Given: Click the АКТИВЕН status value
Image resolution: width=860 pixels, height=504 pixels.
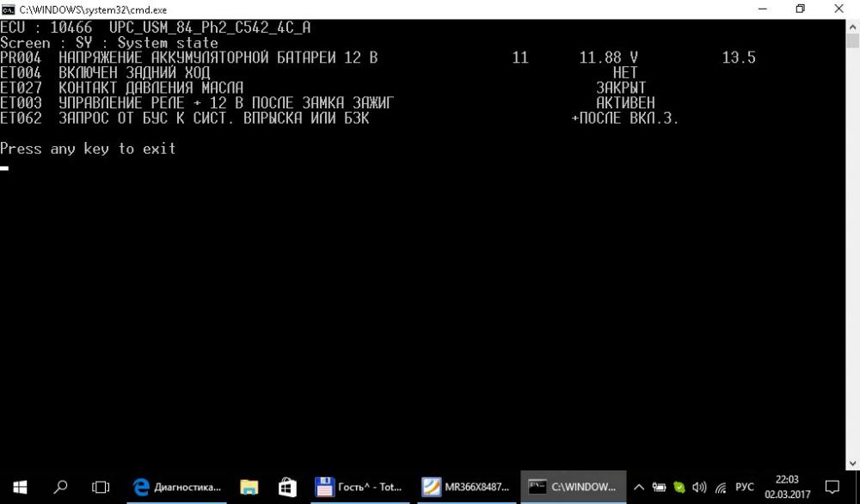Looking at the screenshot, I should pyautogui.click(x=625, y=102).
